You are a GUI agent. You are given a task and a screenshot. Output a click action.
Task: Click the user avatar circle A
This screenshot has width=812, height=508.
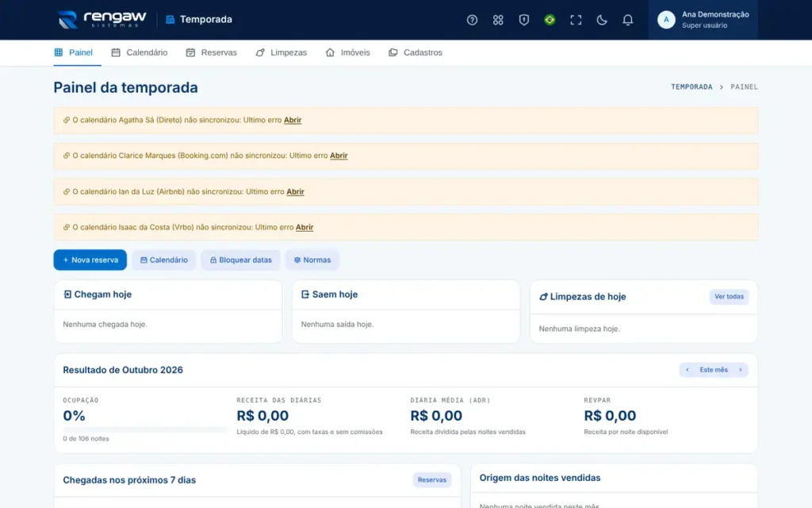tap(666, 20)
